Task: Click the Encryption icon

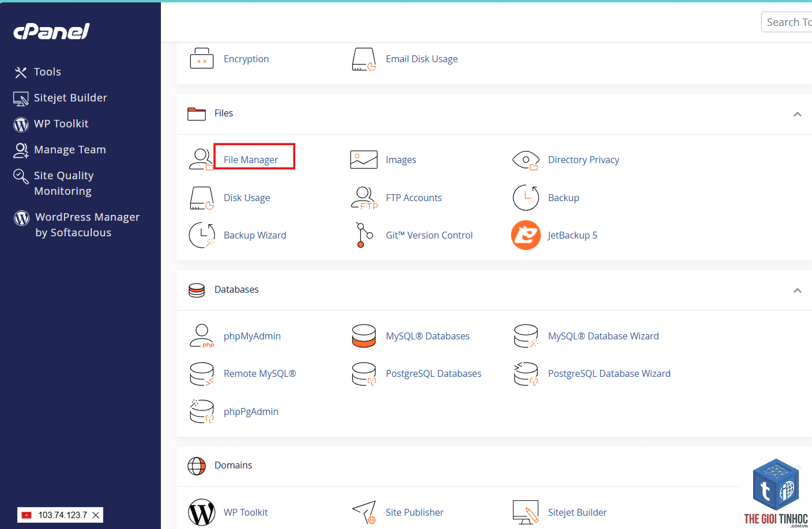Action: click(202, 59)
